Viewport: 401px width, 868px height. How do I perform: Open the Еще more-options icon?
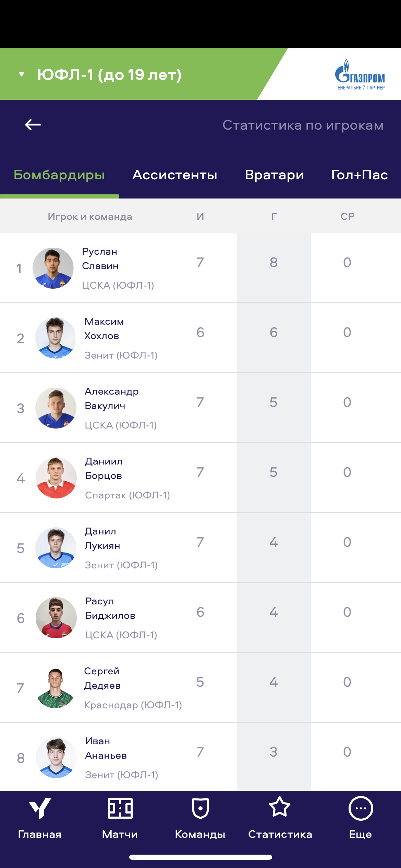(361, 808)
